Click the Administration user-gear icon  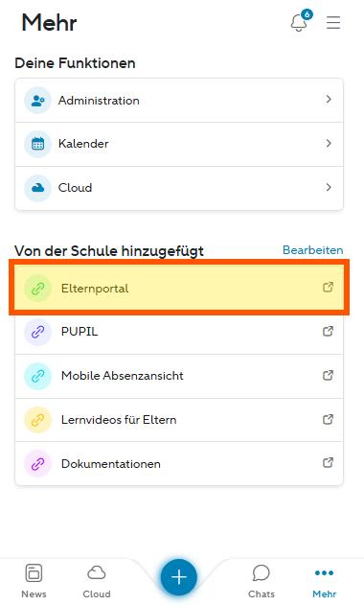pos(37,101)
